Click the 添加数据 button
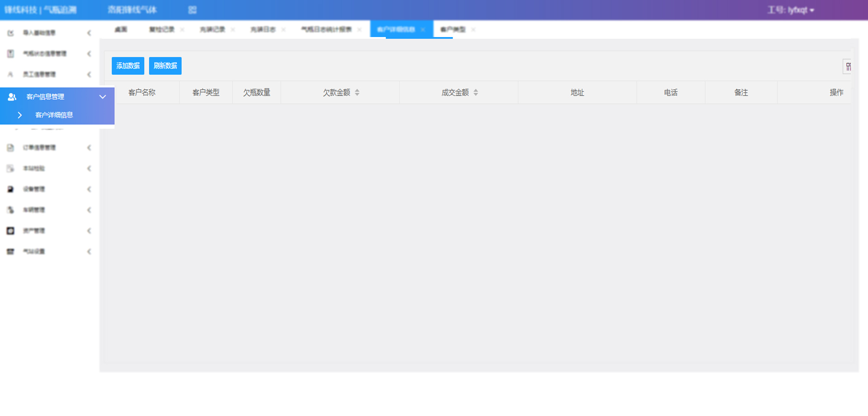 pyautogui.click(x=128, y=66)
